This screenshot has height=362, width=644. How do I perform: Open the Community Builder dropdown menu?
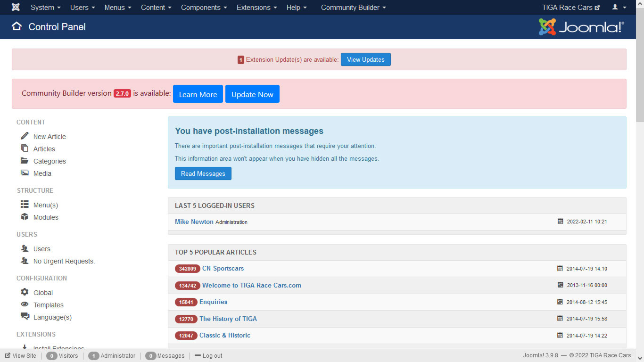(354, 8)
